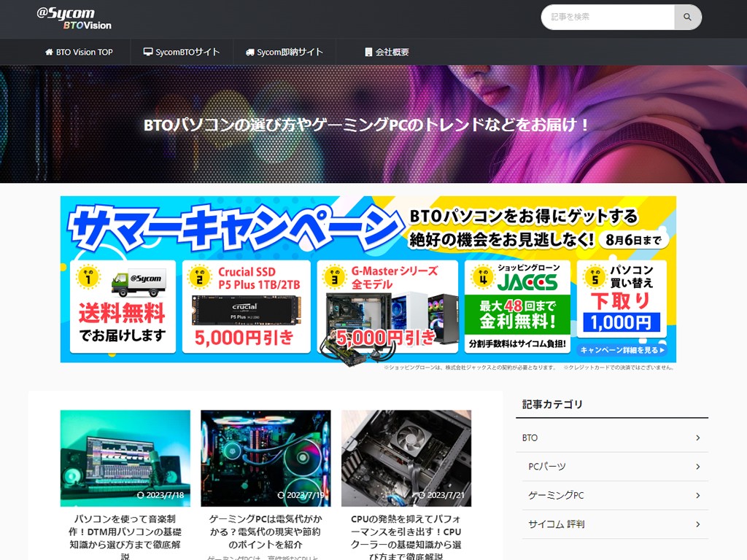Click the chevron on サイコム 評判 row

point(698,524)
